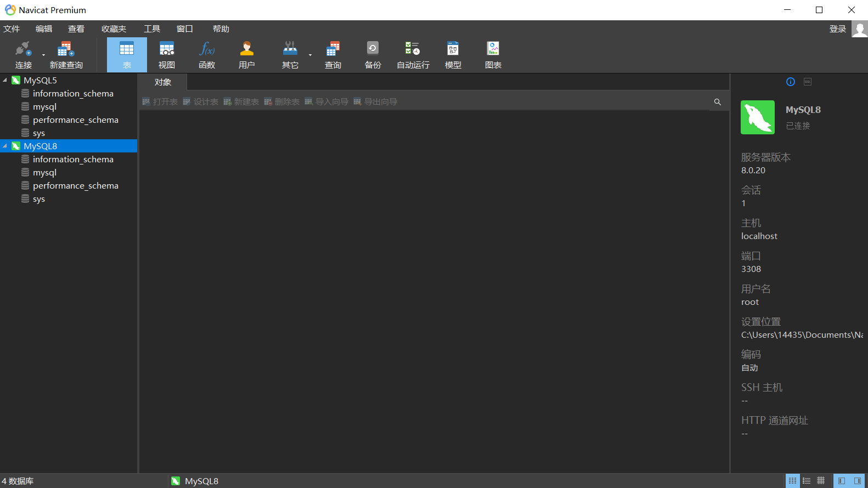Show the info panel via blue info icon

click(791, 82)
